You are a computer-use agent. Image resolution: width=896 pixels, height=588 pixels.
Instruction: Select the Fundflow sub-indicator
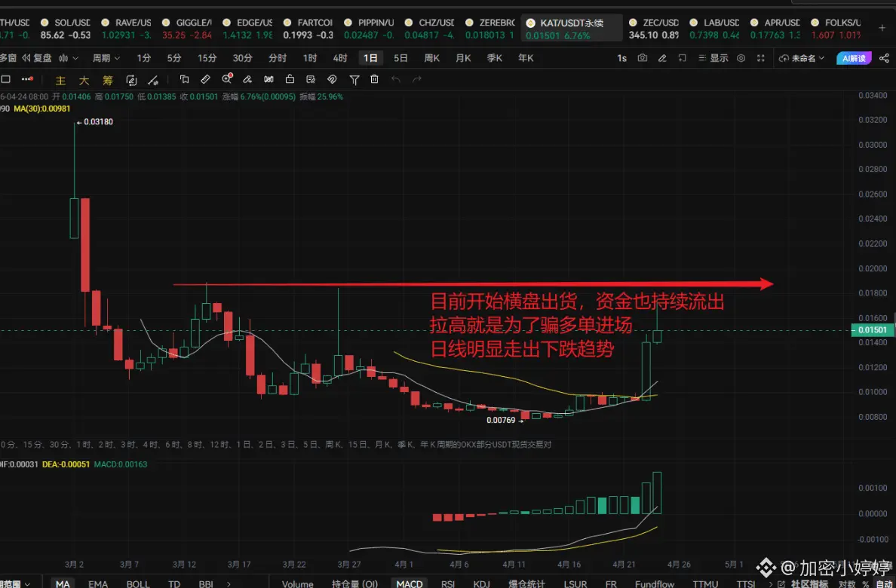(655, 583)
